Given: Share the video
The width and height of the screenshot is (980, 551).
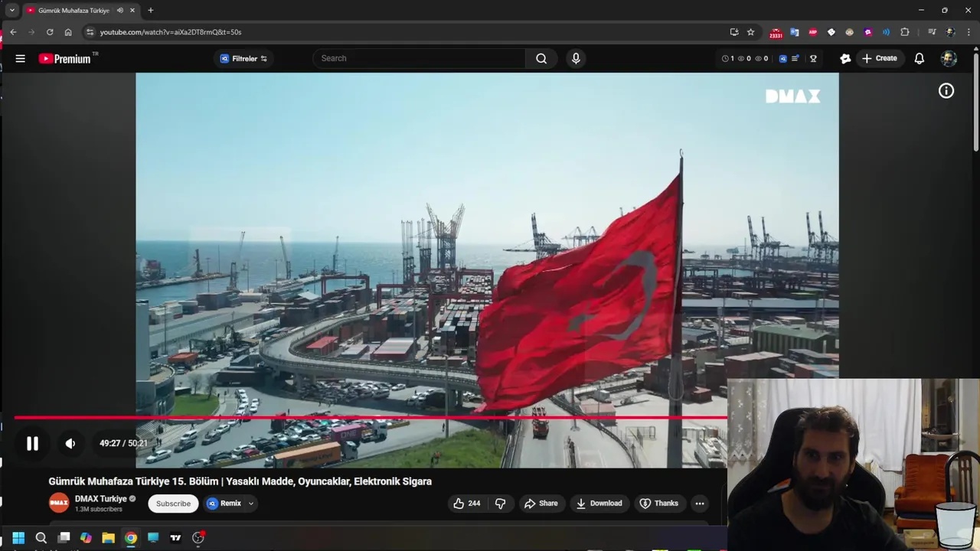Looking at the screenshot, I should pyautogui.click(x=541, y=504).
